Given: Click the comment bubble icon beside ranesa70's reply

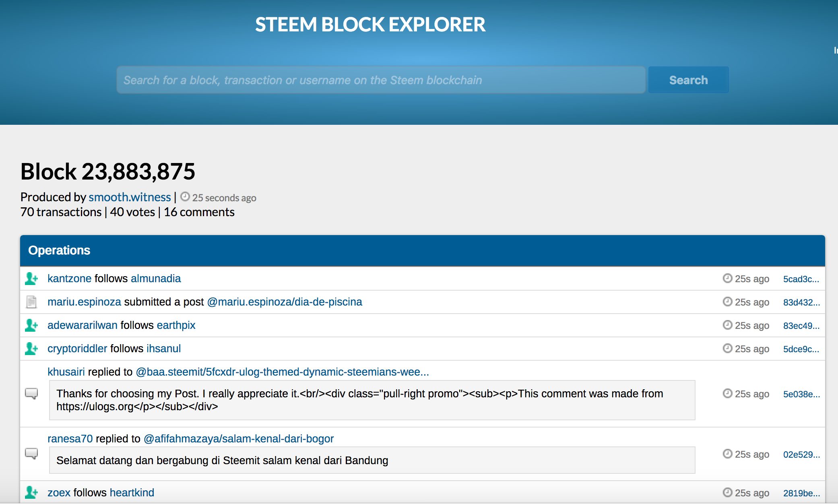Looking at the screenshot, I should pos(31,454).
